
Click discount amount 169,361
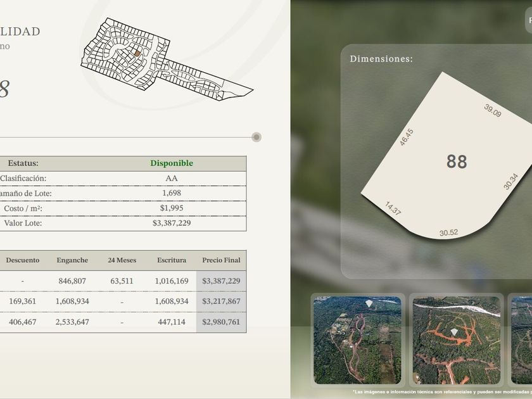(x=22, y=301)
